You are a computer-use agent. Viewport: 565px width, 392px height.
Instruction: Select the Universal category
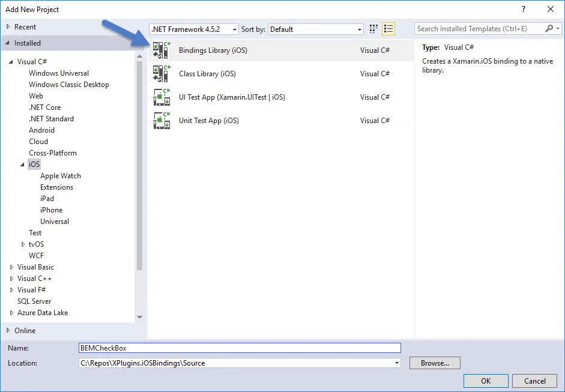click(55, 222)
